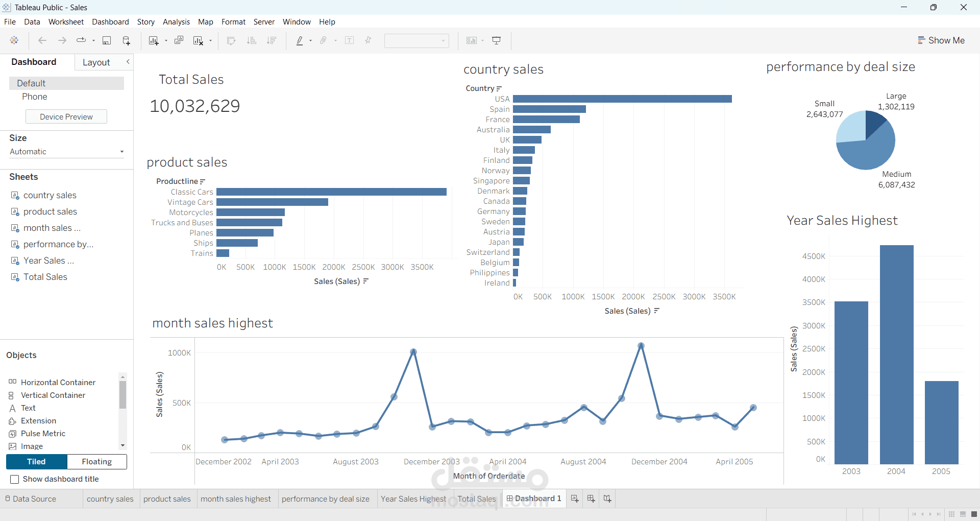Select the 2004 bar in Year Sales Highest

point(896,354)
